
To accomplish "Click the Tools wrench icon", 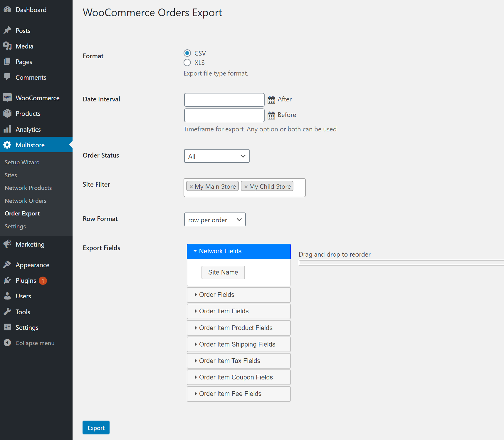I will tap(7, 312).
